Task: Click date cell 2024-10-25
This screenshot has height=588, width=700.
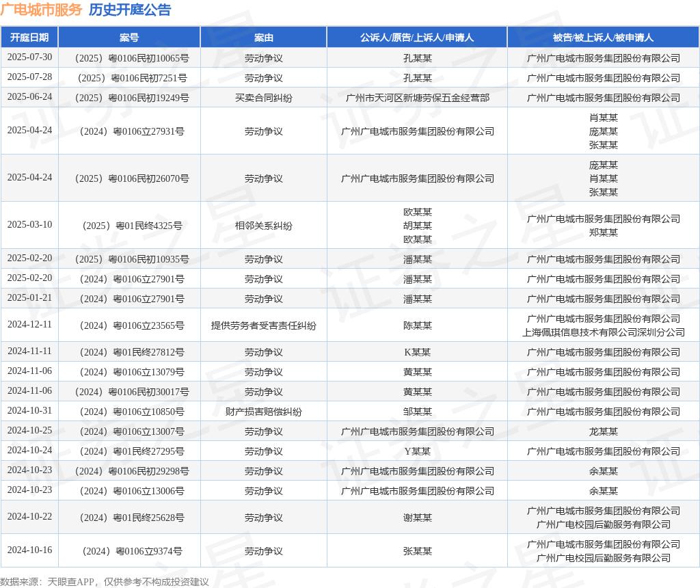Action: click(x=29, y=430)
